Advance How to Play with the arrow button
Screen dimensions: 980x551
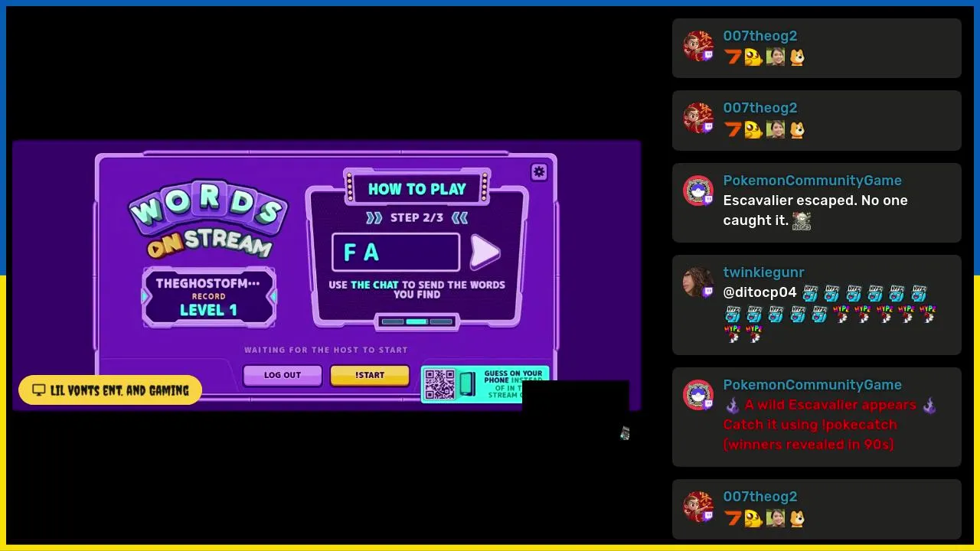pos(485,252)
